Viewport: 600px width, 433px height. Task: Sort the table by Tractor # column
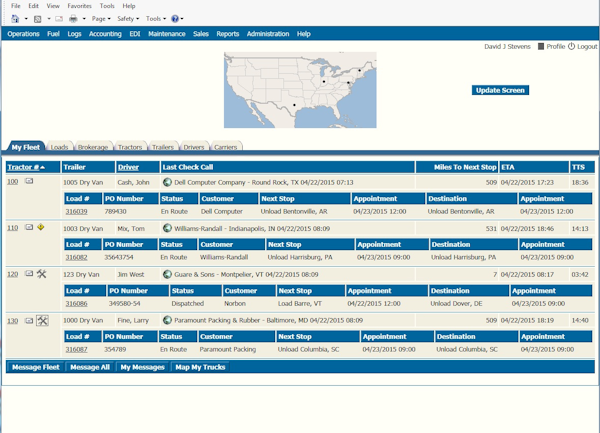tap(26, 167)
